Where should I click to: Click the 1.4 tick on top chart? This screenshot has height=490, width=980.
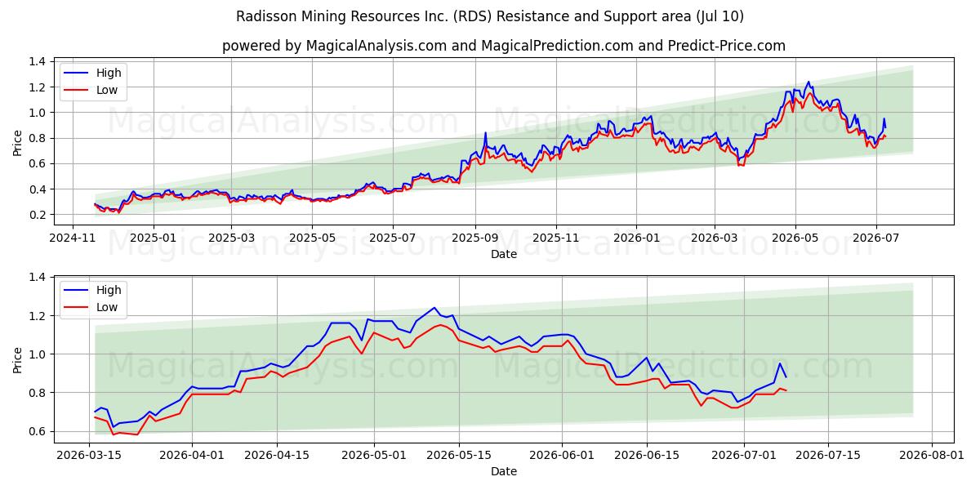pos(36,61)
